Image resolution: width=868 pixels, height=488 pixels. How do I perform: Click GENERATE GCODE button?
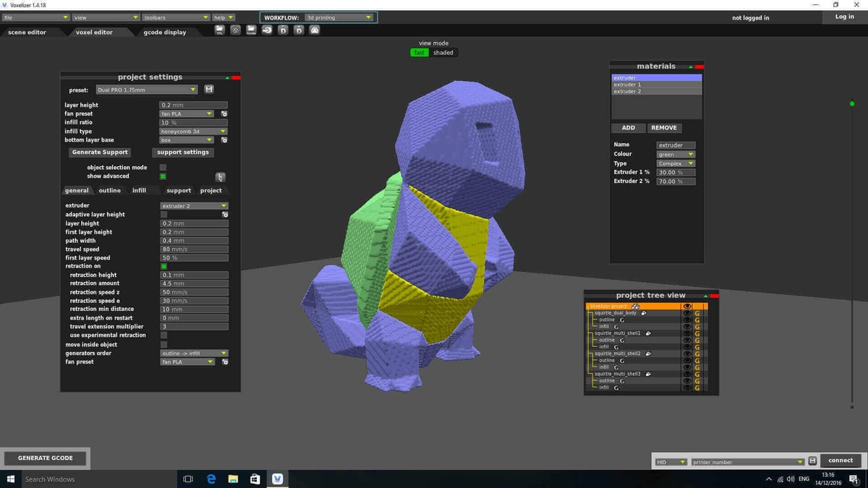coord(45,458)
